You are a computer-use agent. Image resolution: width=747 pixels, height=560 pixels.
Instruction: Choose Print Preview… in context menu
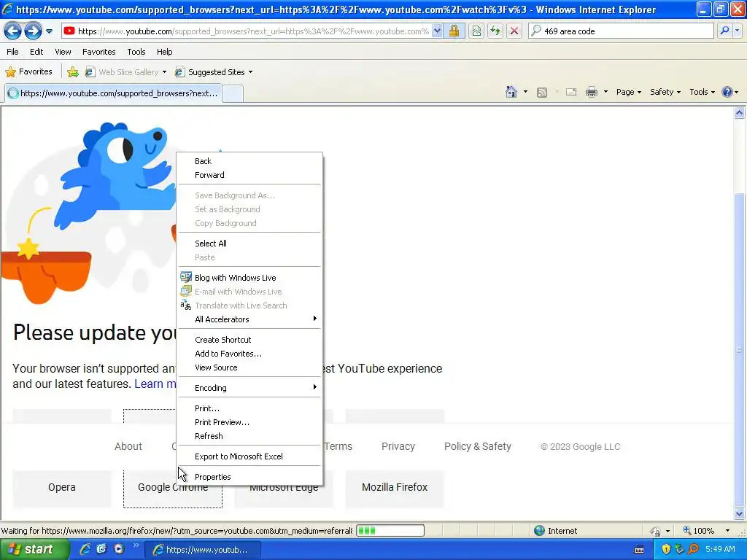click(249, 422)
